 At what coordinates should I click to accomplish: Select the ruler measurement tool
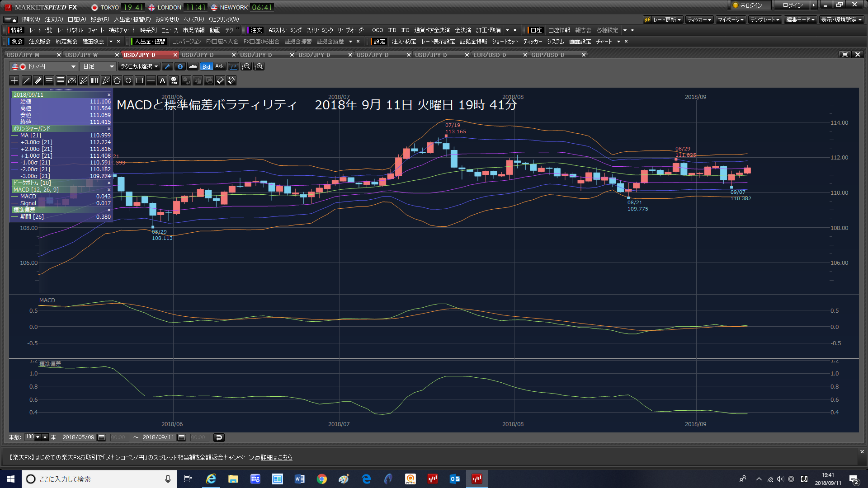pos(38,80)
